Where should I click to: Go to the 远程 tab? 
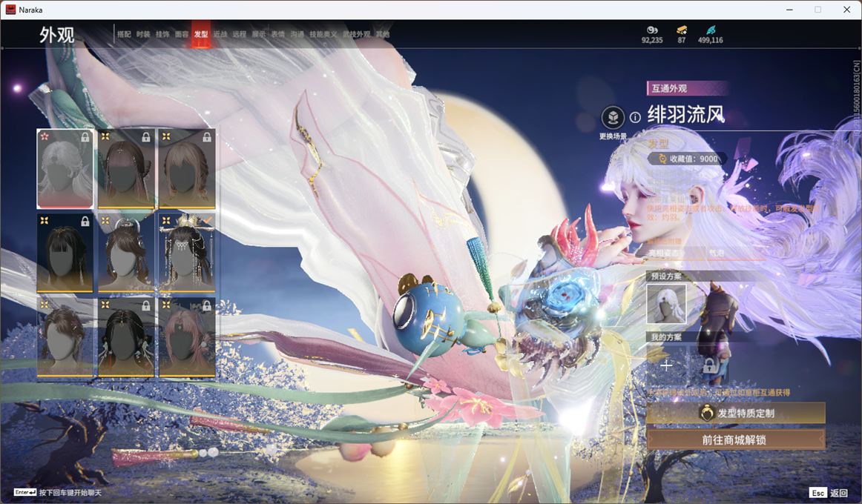pos(240,34)
